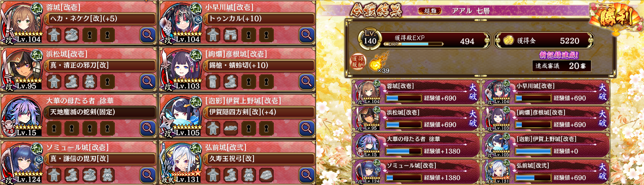View details of 大華の母たる者 徐華 via magnifier

pos(148,128)
